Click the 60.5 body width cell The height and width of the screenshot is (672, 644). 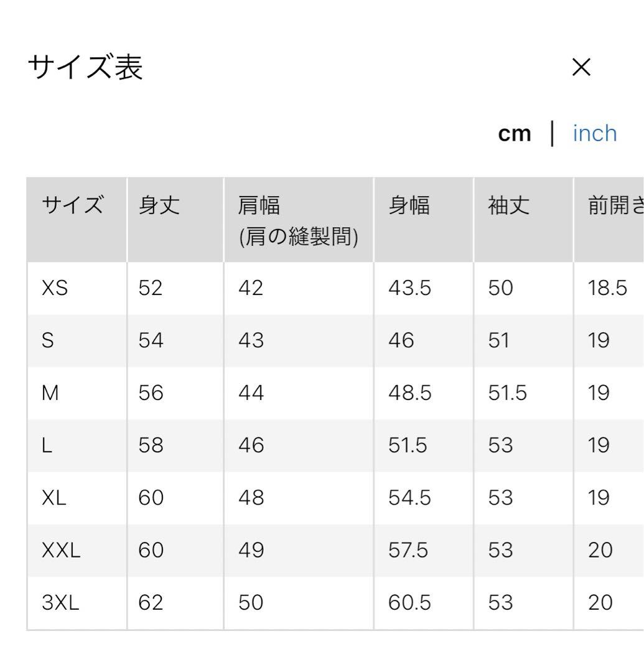[409, 602]
